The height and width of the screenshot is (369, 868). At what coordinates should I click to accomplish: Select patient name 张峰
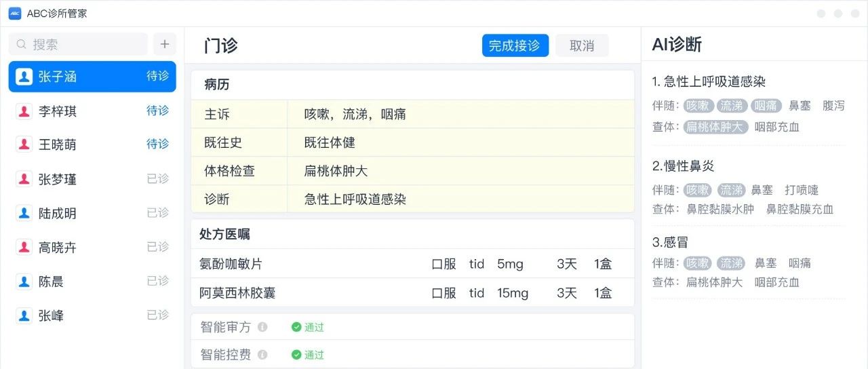coord(51,315)
